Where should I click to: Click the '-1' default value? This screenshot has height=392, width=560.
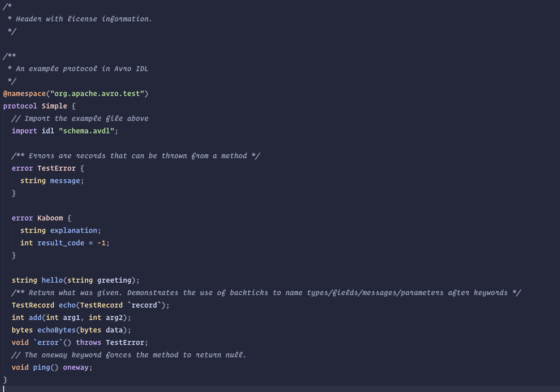pyautogui.click(x=101, y=243)
